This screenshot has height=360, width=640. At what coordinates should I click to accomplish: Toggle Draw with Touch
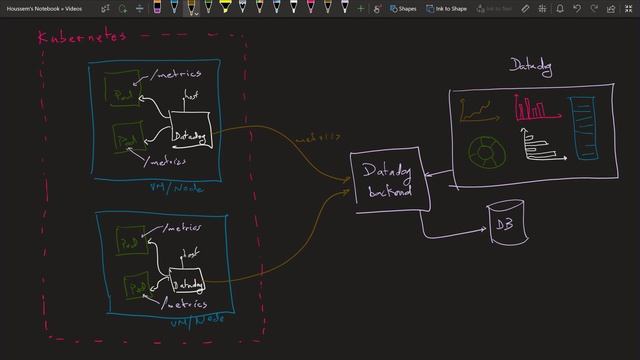tap(378, 9)
